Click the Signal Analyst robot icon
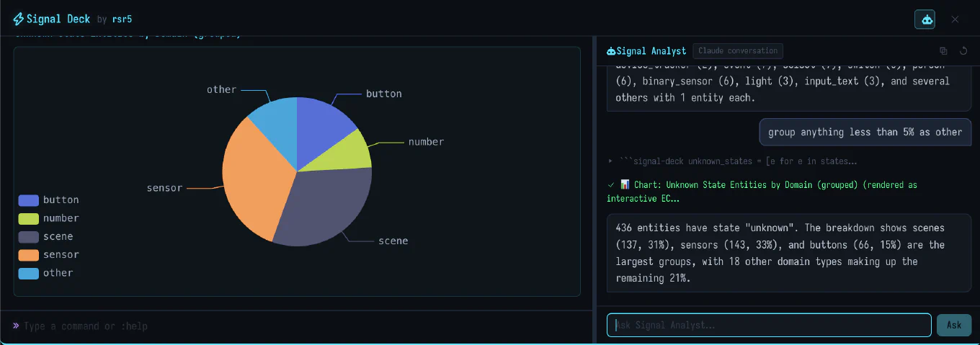Screen dimensions: 980x345 click(611, 51)
